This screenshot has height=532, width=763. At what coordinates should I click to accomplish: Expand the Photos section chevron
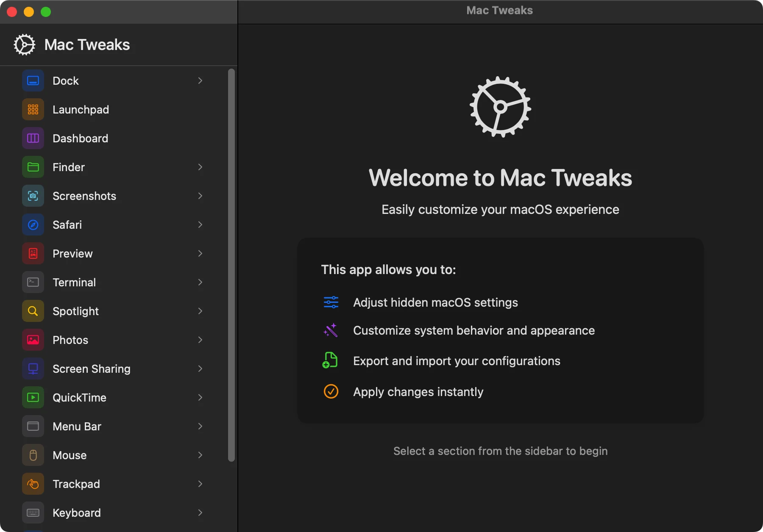coord(200,340)
